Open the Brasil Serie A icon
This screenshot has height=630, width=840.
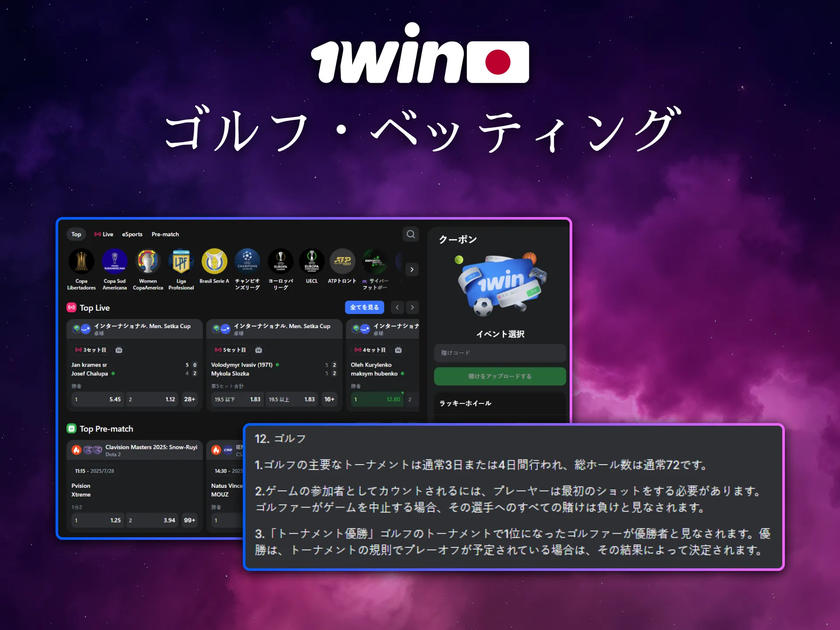214,261
